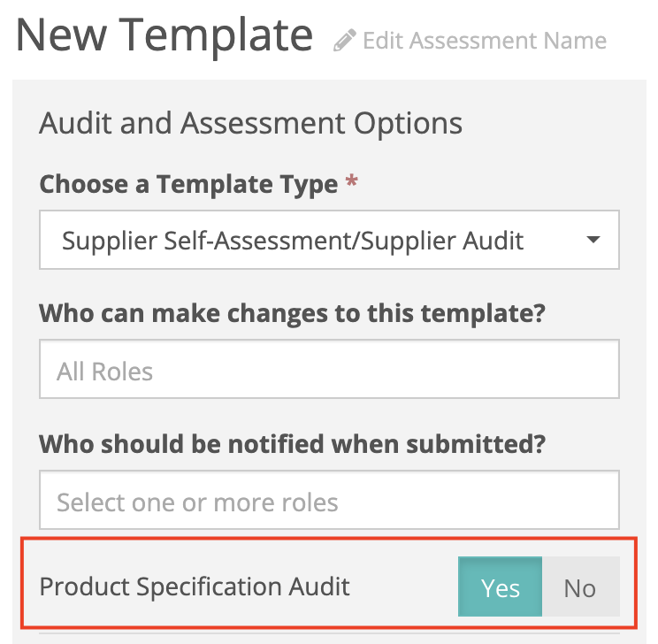Select the Supplier Self-Assessment/Supplier Audit text
This screenshot has height=644, width=658.
click(x=293, y=240)
